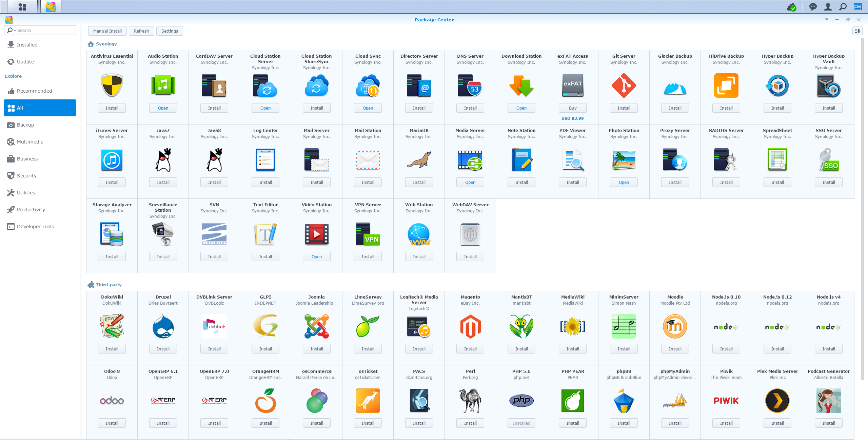Select the Developer Tools category
This screenshot has width=868, height=440.
point(40,227)
